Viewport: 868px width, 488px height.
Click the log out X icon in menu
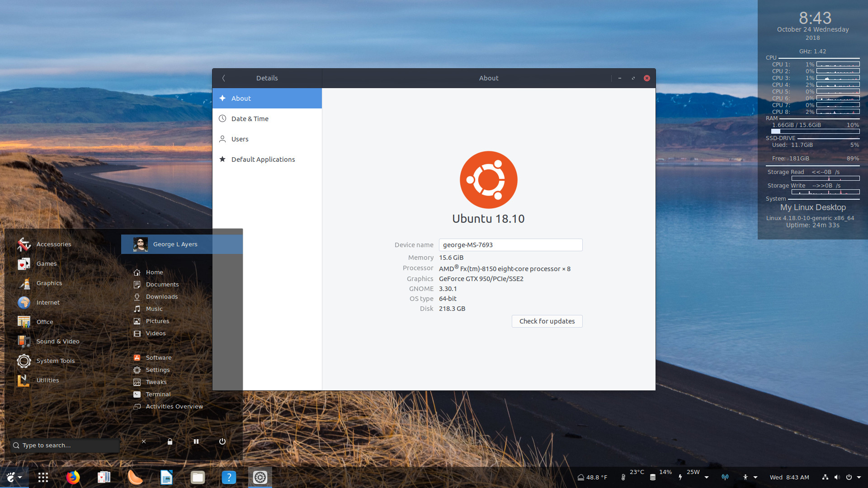pos(144,441)
